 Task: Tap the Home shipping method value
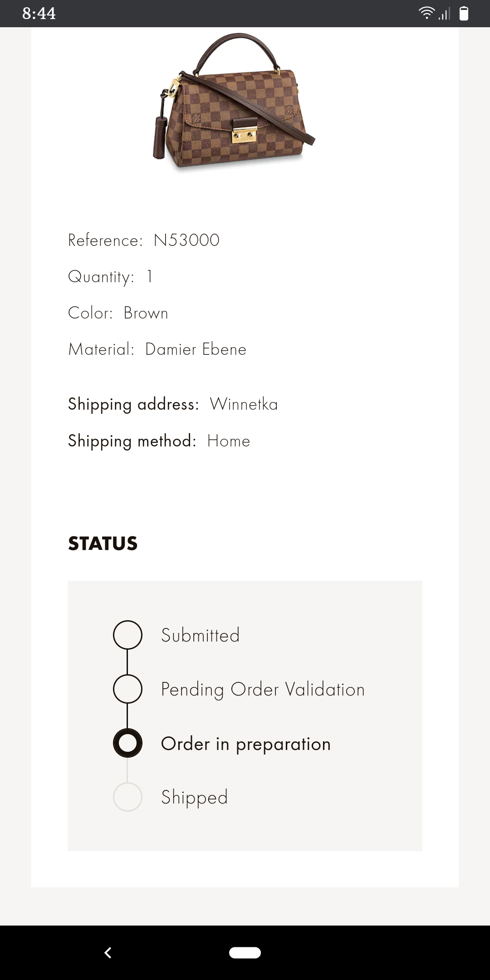pyautogui.click(x=229, y=441)
